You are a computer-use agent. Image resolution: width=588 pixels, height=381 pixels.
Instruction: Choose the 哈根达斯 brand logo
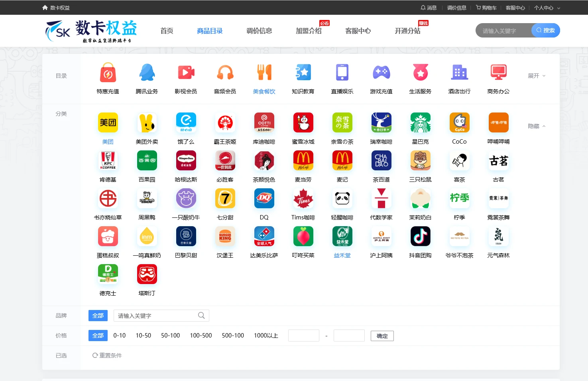[x=186, y=160]
